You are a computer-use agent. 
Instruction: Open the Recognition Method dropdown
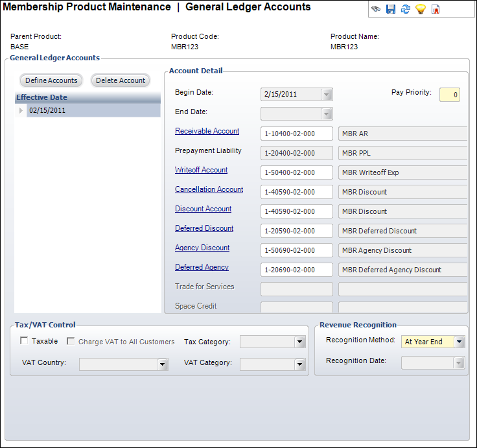click(459, 342)
